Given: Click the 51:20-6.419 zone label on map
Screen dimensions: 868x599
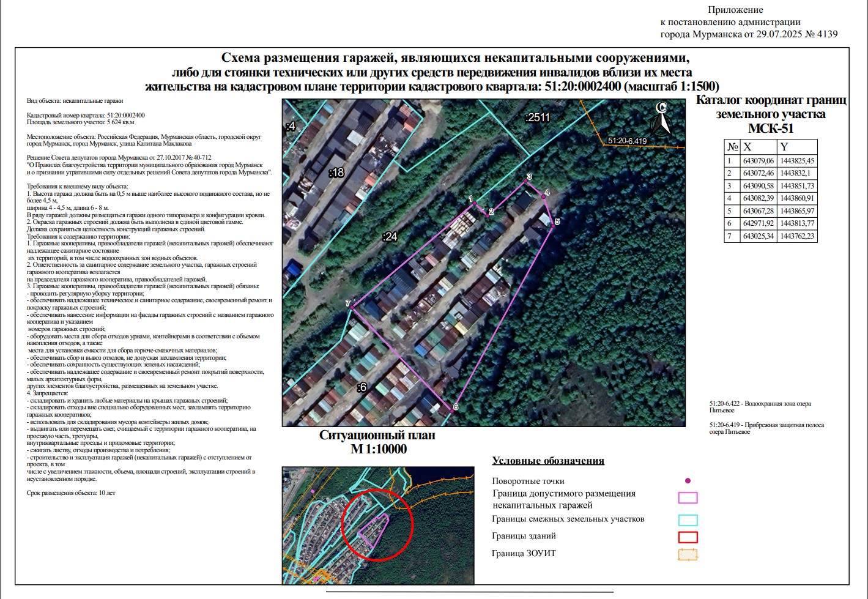Looking at the screenshot, I should coord(627,141).
